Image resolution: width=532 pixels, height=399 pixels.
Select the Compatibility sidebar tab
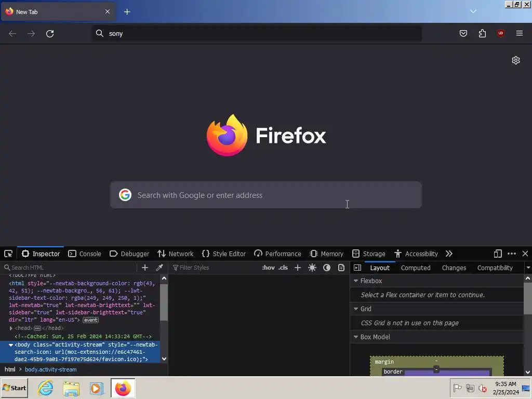tap(495, 268)
